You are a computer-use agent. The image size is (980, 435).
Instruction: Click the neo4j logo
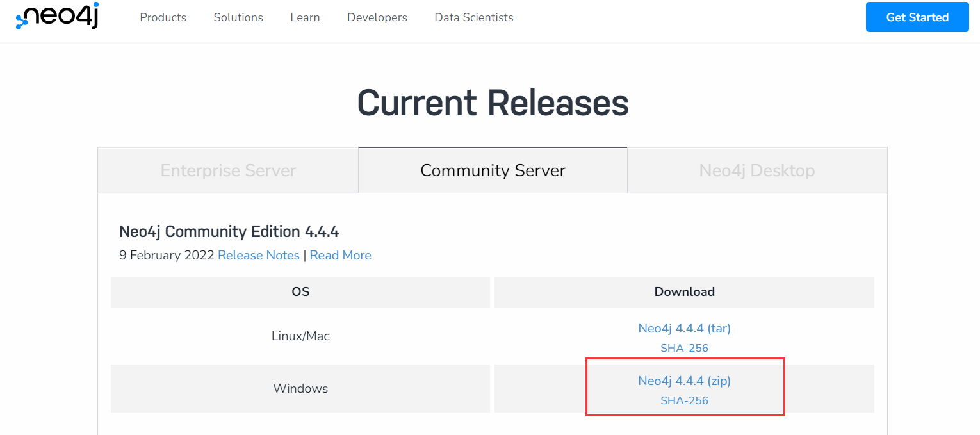pyautogui.click(x=57, y=17)
